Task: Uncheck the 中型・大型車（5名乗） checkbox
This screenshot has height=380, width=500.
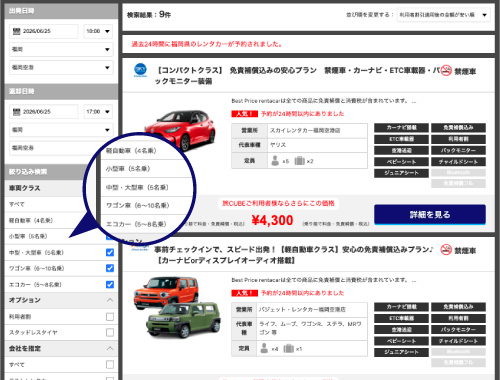Action: click(x=110, y=252)
